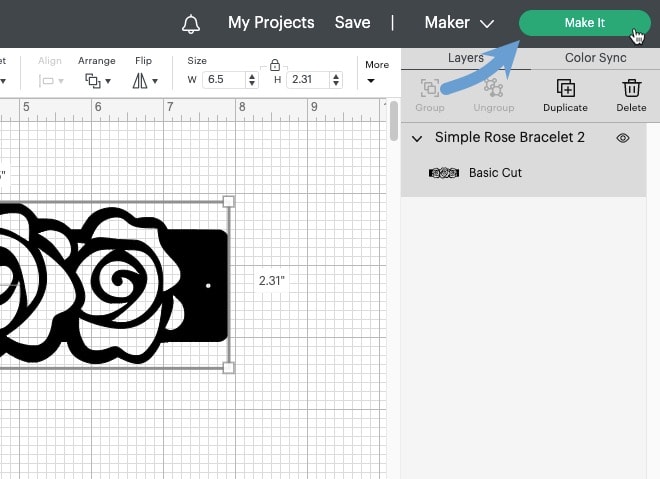This screenshot has height=479, width=660.
Task: Select the rose bracelet design on canvas
Action: click(114, 285)
